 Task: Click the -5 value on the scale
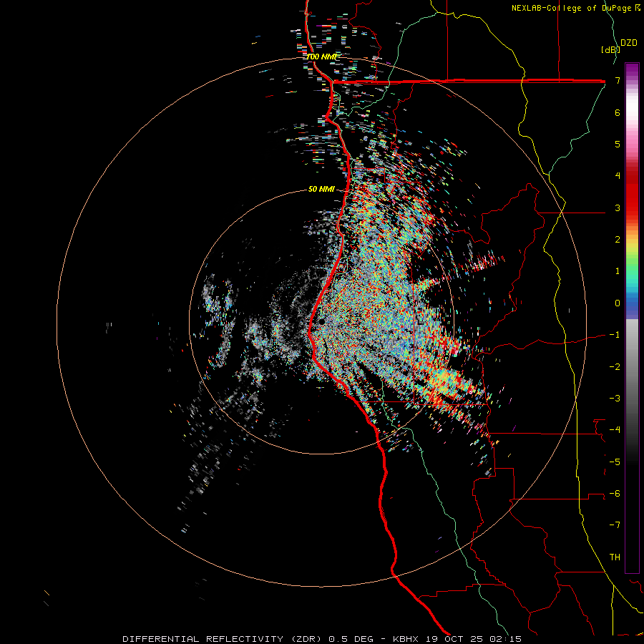point(615,462)
